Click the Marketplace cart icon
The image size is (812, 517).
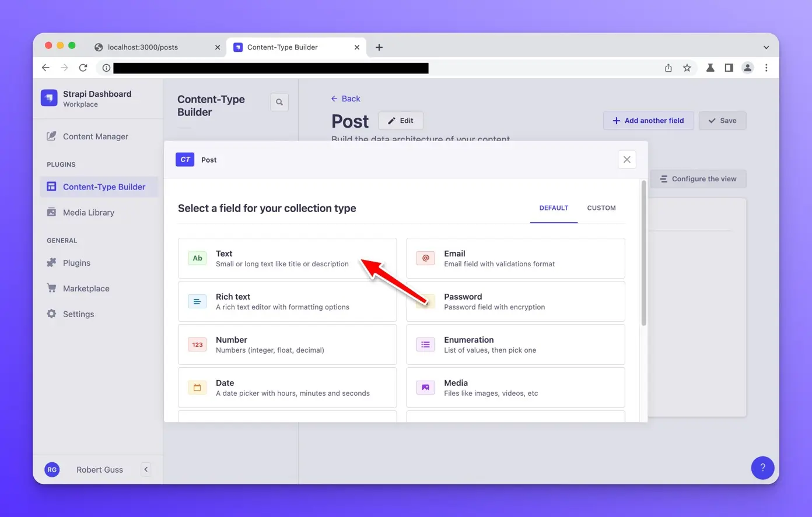click(51, 289)
